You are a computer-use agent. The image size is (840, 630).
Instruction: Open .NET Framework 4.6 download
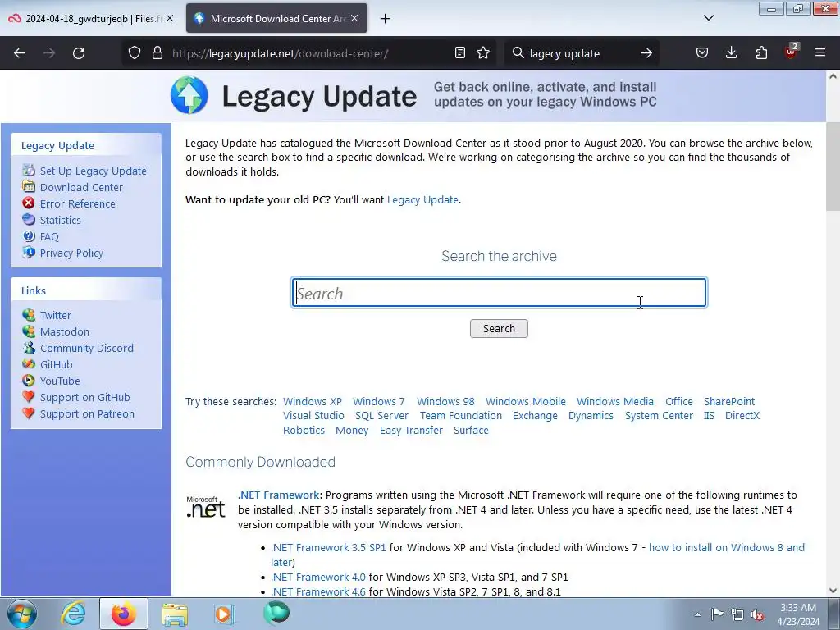point(318,591)
